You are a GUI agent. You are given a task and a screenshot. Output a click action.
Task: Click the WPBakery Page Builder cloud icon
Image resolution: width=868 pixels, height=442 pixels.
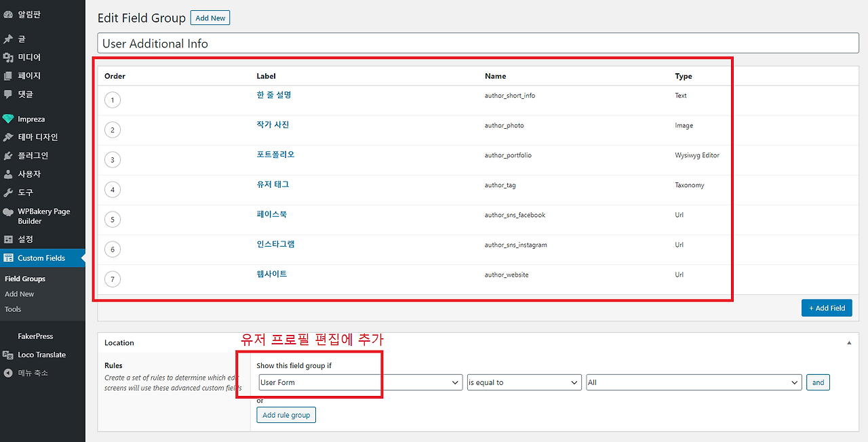point(8,212)
